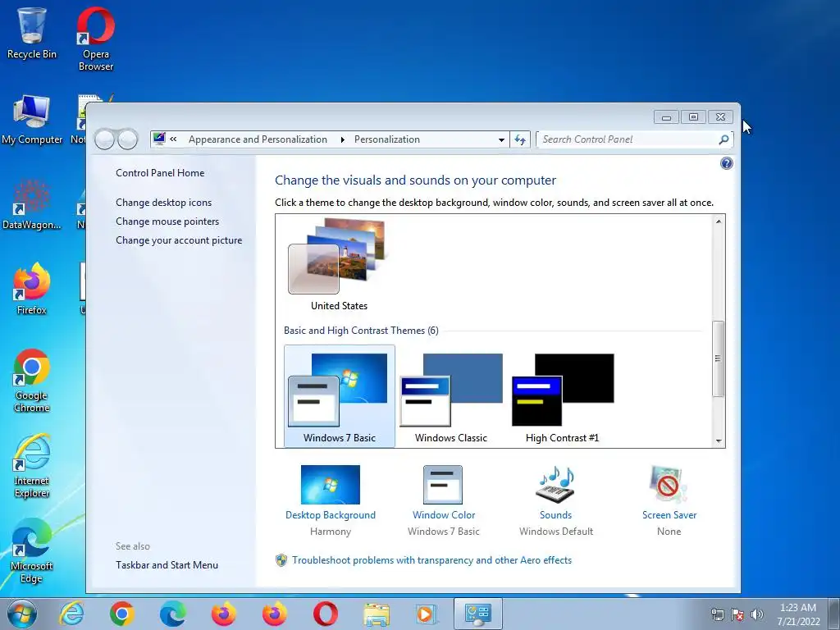This screenshot has height=630, width=840.
Task: Click the theme list scroll down arrow
Action: click(x=719, y=441)
